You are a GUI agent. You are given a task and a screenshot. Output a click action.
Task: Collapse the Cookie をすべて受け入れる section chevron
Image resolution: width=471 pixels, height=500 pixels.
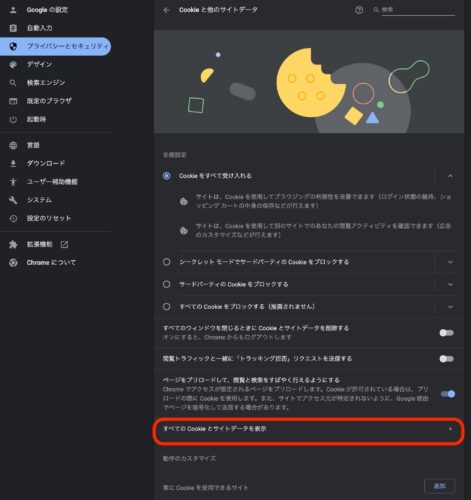[450, 176]
